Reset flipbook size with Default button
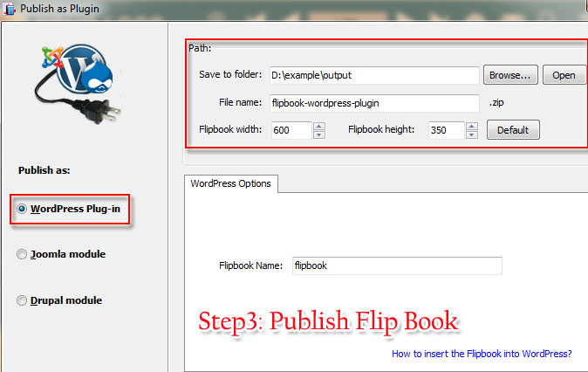 (x=513, y=130)
